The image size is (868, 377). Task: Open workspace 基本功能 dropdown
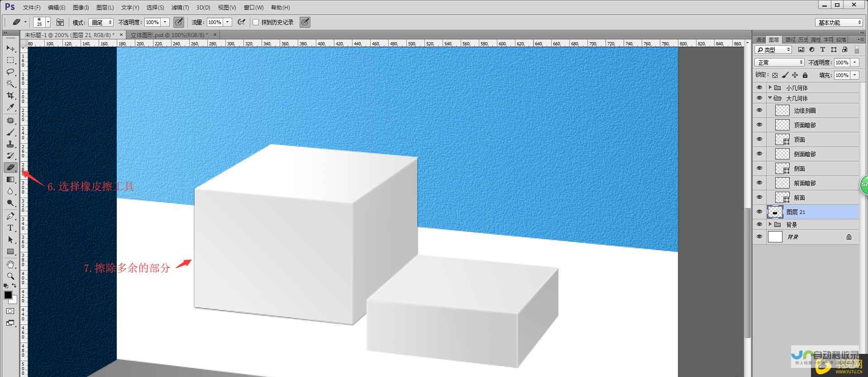[839, 22]
